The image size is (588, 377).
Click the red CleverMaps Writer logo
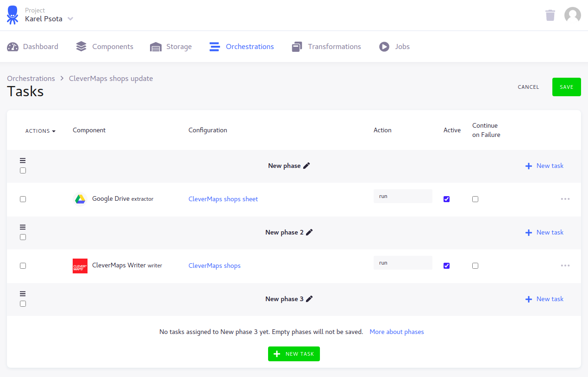coord(80,266)
